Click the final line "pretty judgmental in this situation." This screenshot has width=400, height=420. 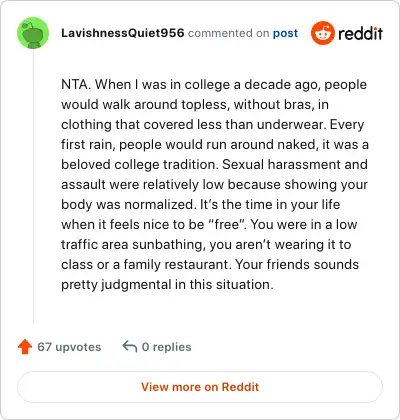coord(167,285)
